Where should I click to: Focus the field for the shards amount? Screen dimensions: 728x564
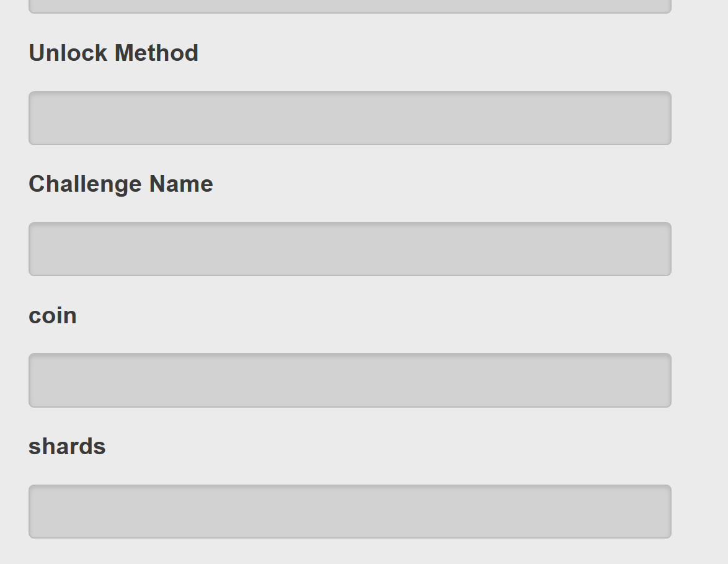tap(350, 511)
